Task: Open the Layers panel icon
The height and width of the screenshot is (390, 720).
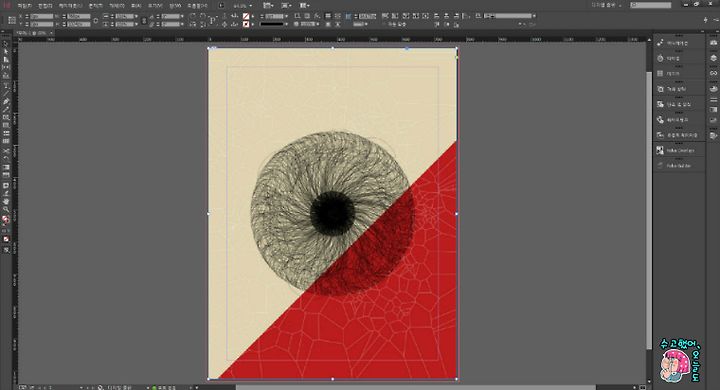Action: tap(713, 58)
